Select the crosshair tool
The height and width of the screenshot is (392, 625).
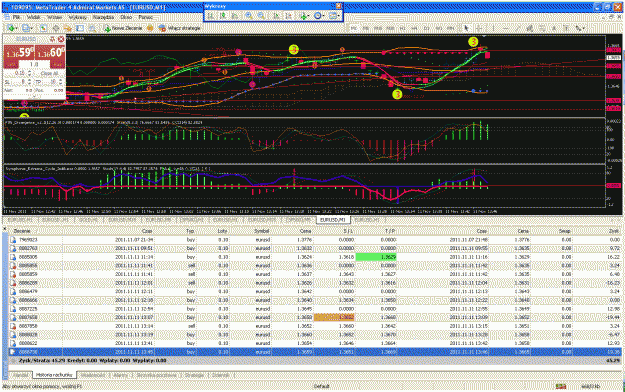click(x=479, y=28)
